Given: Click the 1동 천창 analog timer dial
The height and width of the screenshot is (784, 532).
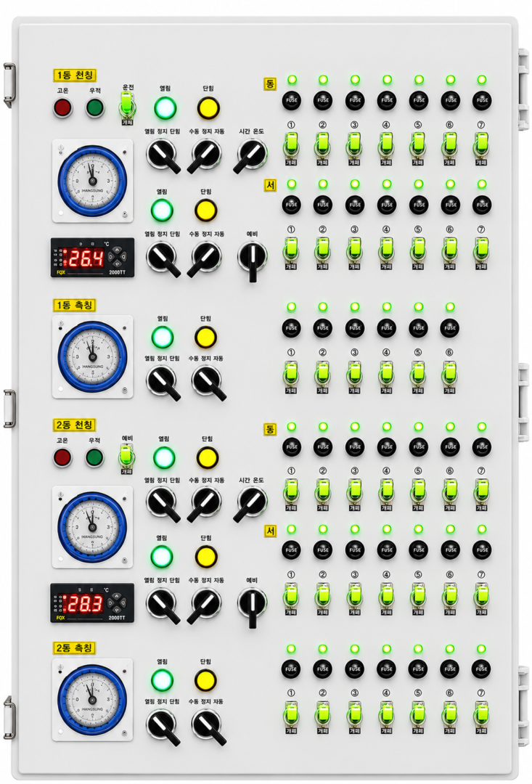Looking at the screenshot, I should point(92,181).
